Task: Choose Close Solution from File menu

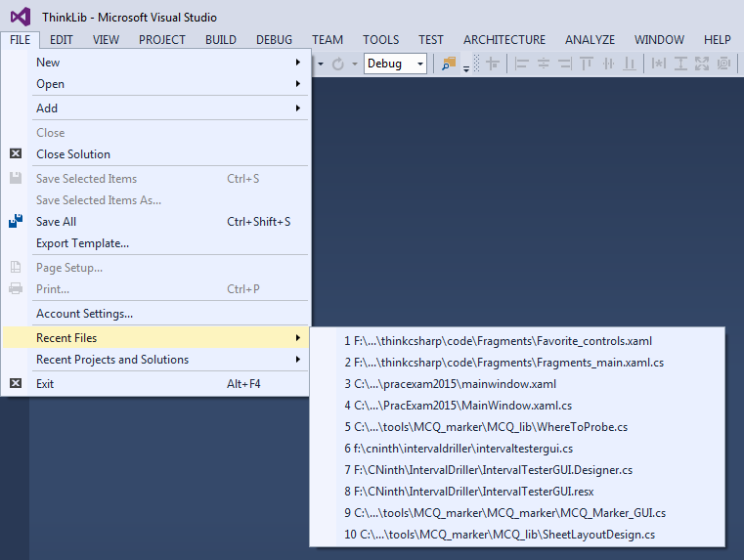Action: 156,154
